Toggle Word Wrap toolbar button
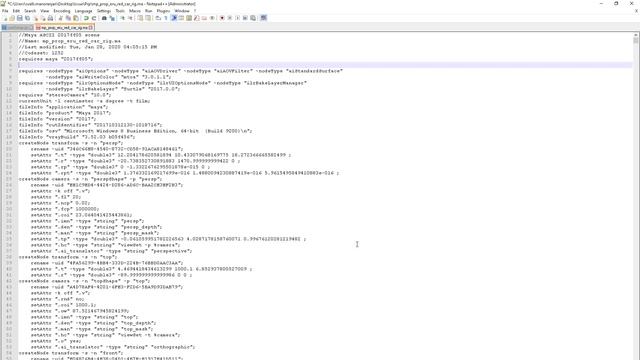The width and height of the screenshot is (640, 360). coord(158,18)
